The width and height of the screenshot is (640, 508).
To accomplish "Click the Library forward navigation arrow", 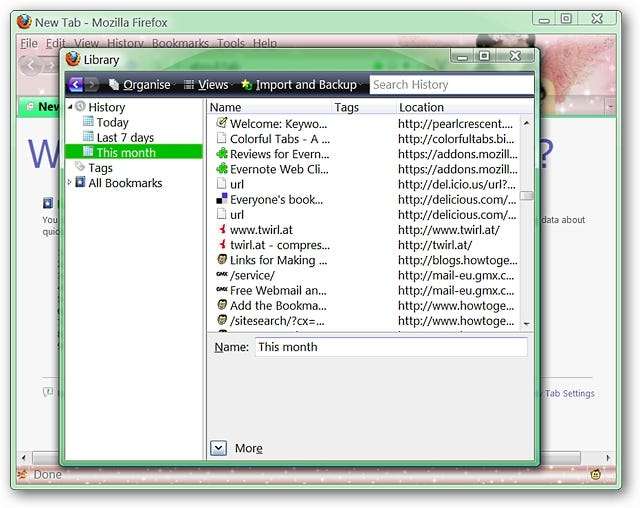I will coord(91,84).
